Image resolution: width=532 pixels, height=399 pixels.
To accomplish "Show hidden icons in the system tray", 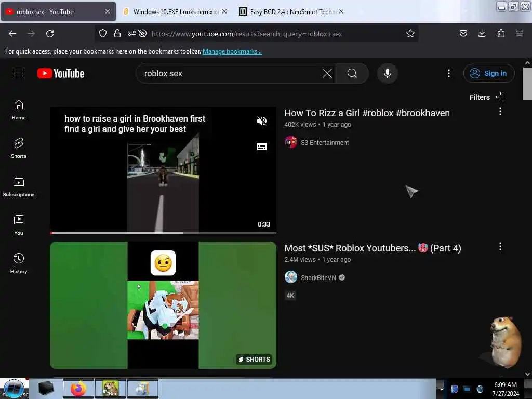I will coord(442,389).
